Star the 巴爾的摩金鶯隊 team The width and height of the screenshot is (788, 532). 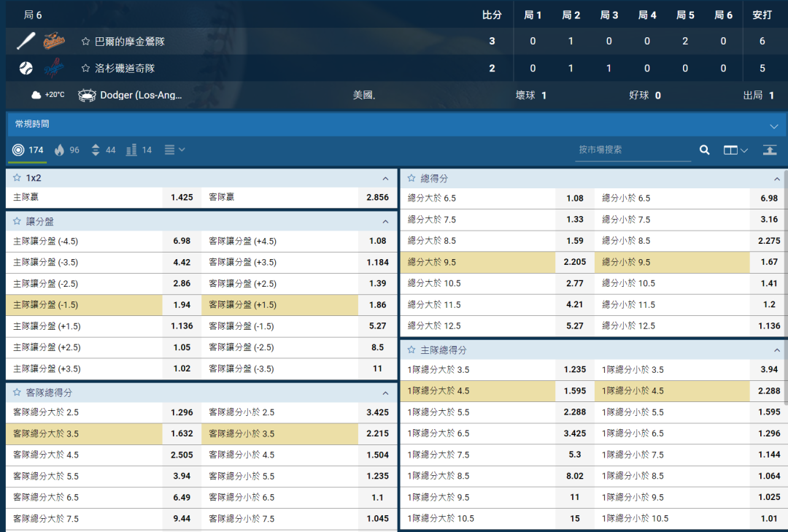(85, 42)
